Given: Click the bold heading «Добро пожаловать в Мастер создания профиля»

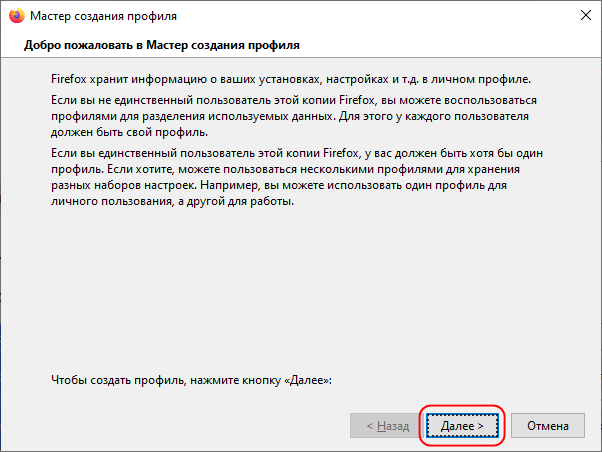Looking at the screenshot, I should pyautogui.click(x=162, y=45).
